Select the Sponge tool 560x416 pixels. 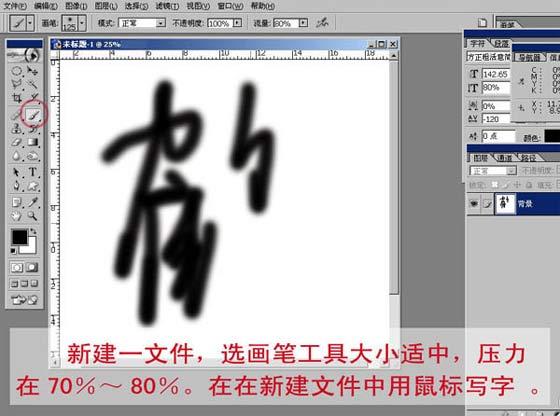[x=32, y=156]
